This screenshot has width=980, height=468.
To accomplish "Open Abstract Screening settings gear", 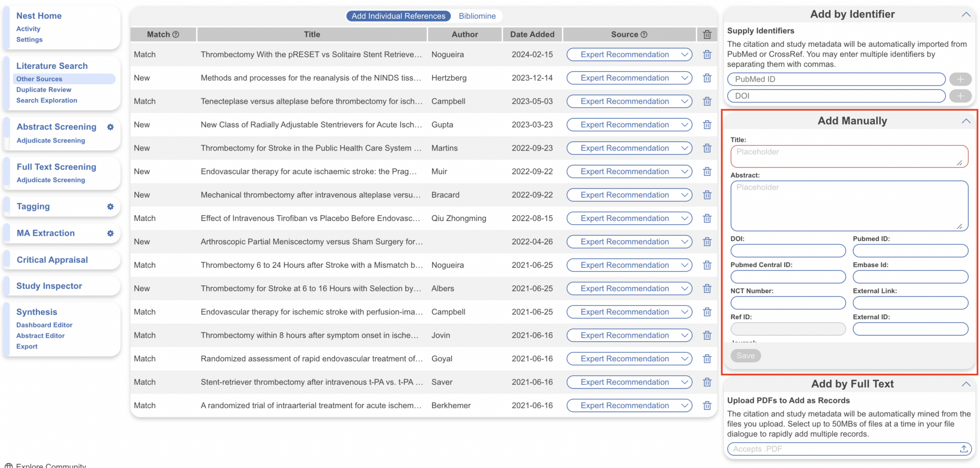I will 111,127.
